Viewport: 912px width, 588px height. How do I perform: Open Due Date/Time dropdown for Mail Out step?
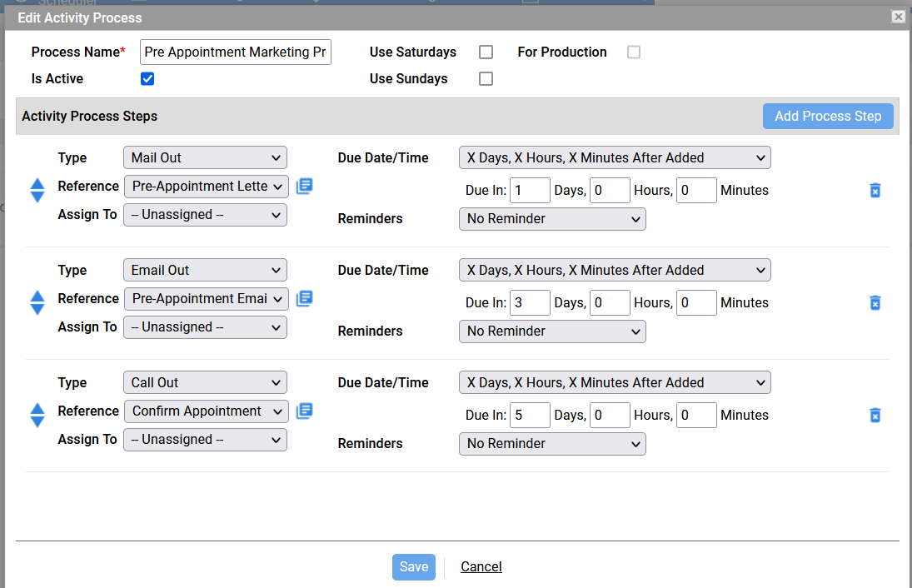(x=615, y=157)
